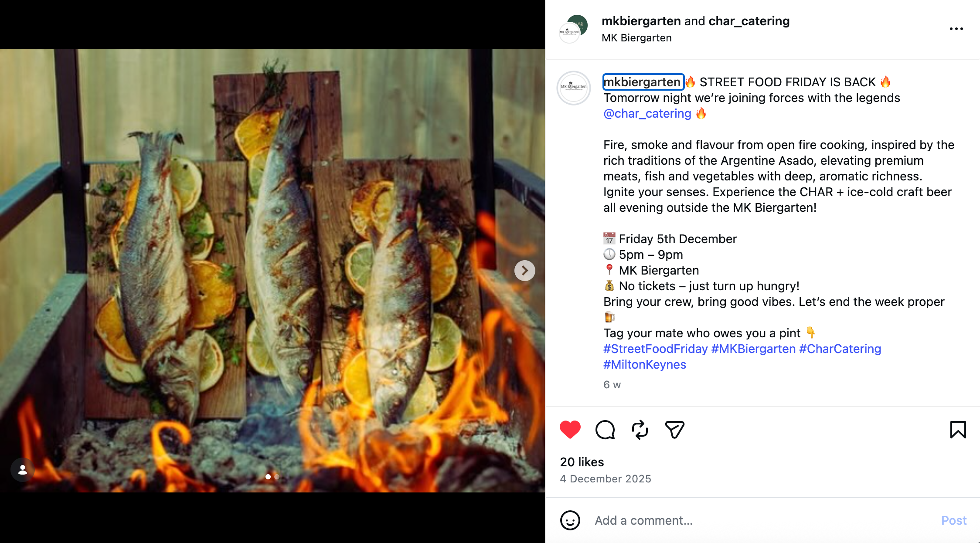This screenshot has width=980, height=543.
Task: Open the three-dot more options menu
Action: pyautogui.click(x=956, y=29)
